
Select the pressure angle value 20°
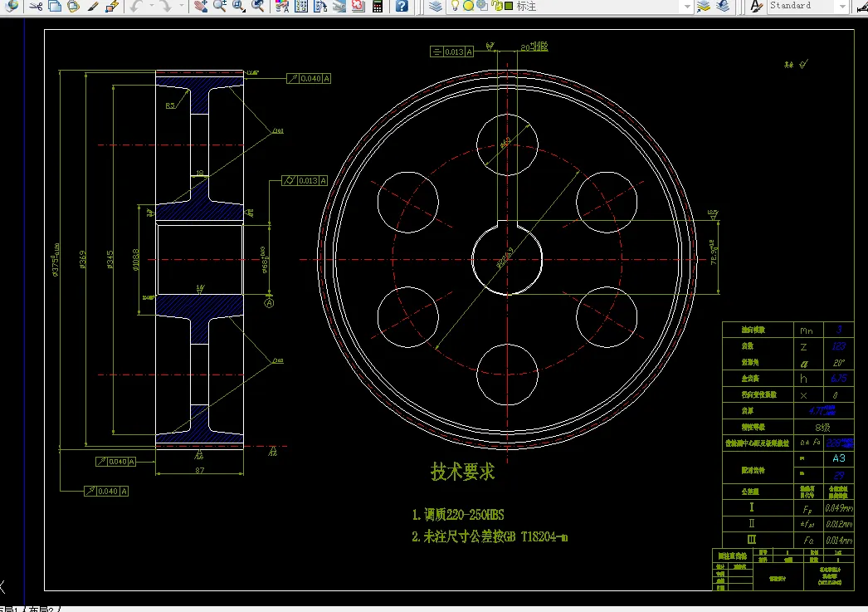point(839,363)
